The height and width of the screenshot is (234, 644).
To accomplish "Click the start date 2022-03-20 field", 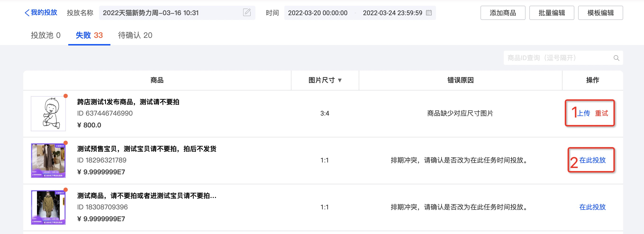I will pos(317,13).
